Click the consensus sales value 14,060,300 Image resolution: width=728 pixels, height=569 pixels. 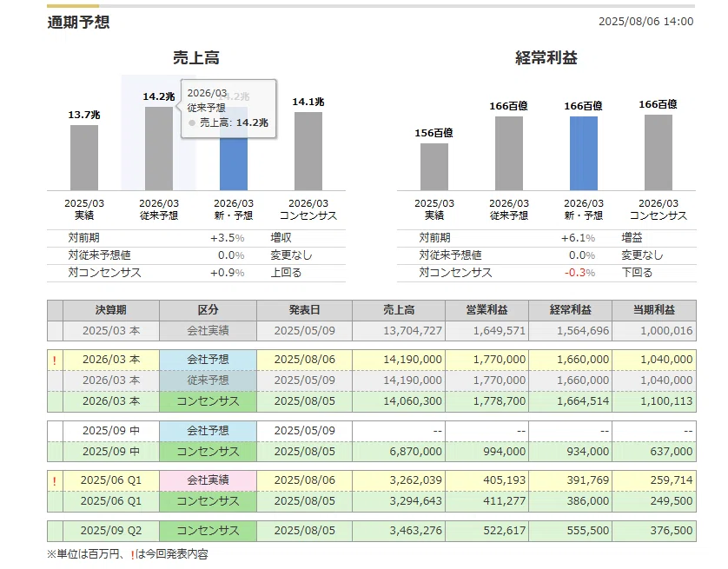(x=413, y=401)
